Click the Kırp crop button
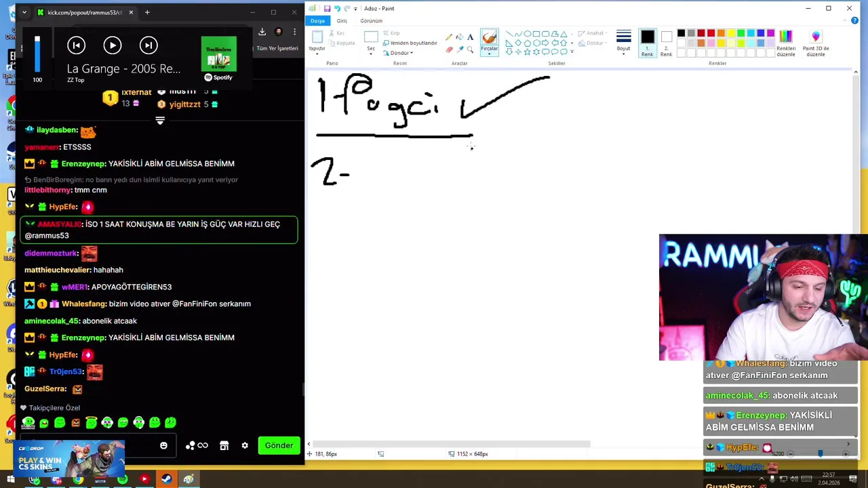868x488 pixels. (x=390, y=33)
